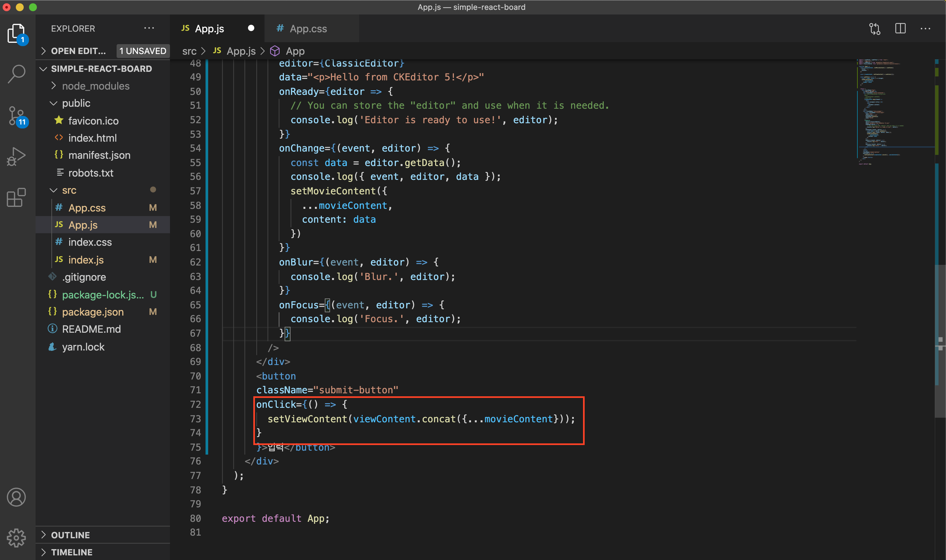The height and width of the screenshot is (560, 946).
Task: Open the Run and Debug view
Action: tap(16, 156)
